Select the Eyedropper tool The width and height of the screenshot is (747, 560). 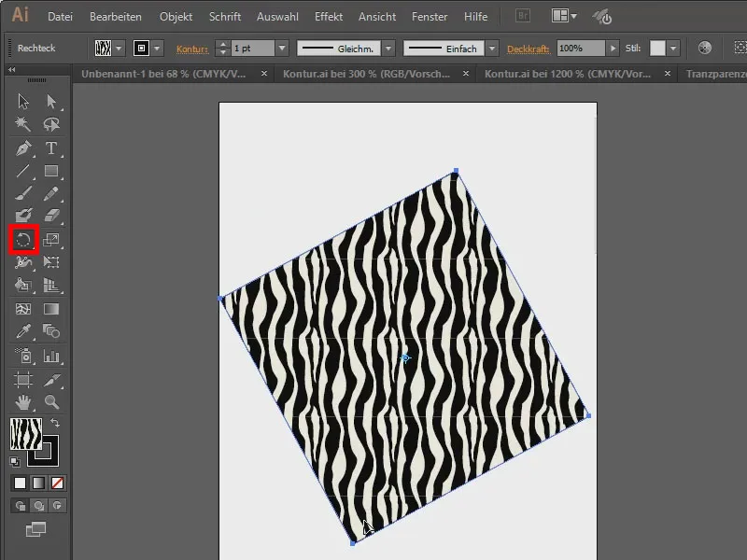point(22,331)
